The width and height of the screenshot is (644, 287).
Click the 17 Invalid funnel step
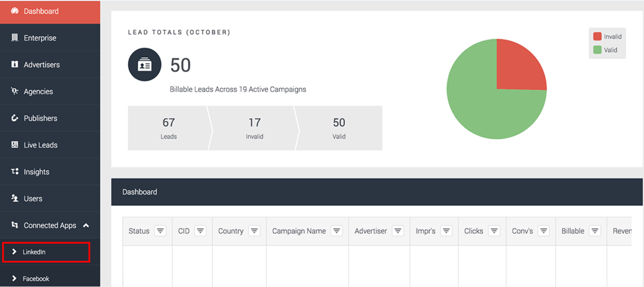[254, 128]
